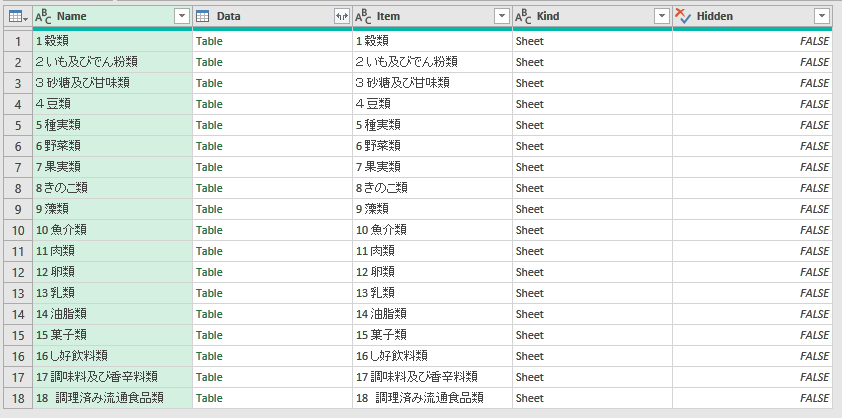This screenshot has width=842, height=418.
Task: Select row number 1 header
Action: pos(18,41)
